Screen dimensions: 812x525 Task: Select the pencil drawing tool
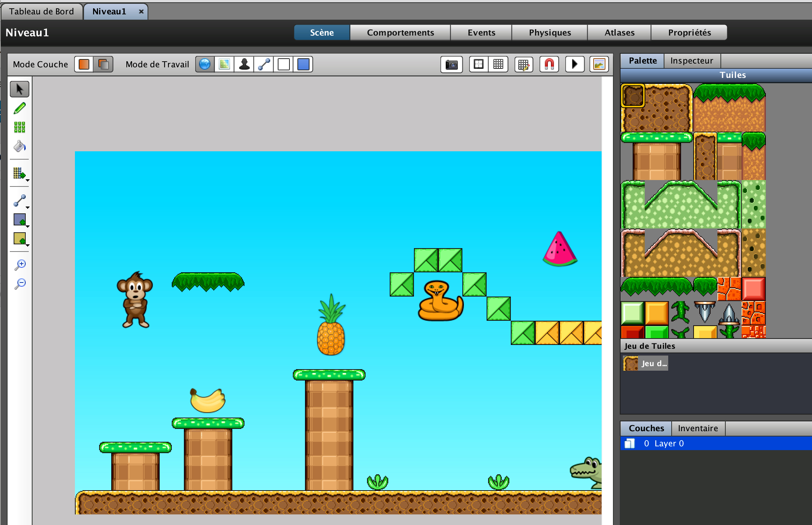20,109
